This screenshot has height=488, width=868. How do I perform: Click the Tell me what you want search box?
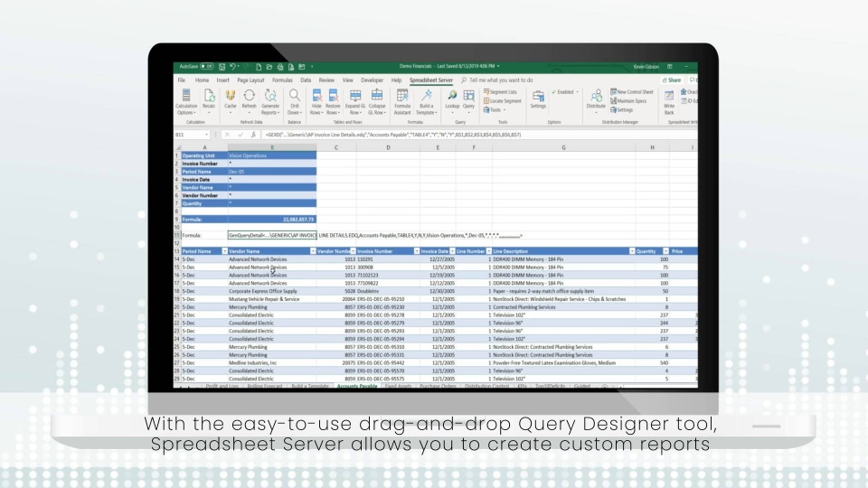[497, 80]
